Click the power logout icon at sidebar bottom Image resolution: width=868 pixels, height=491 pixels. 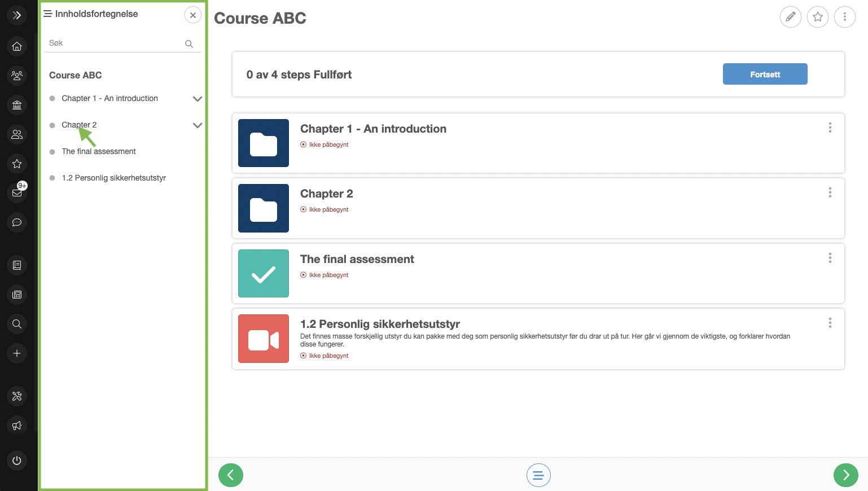[17, 460]
